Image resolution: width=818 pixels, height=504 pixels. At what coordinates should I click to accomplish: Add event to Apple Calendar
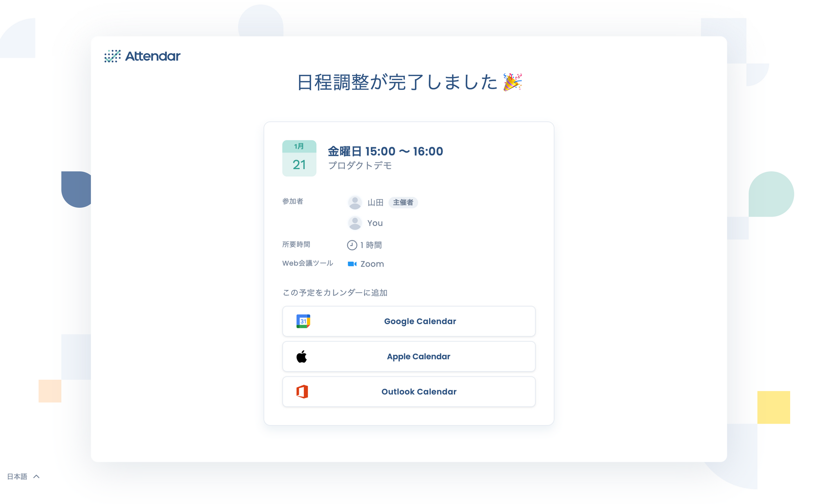409,356
